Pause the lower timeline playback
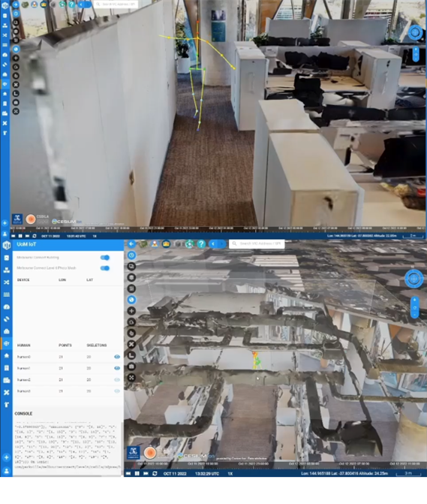 [137, 473]
